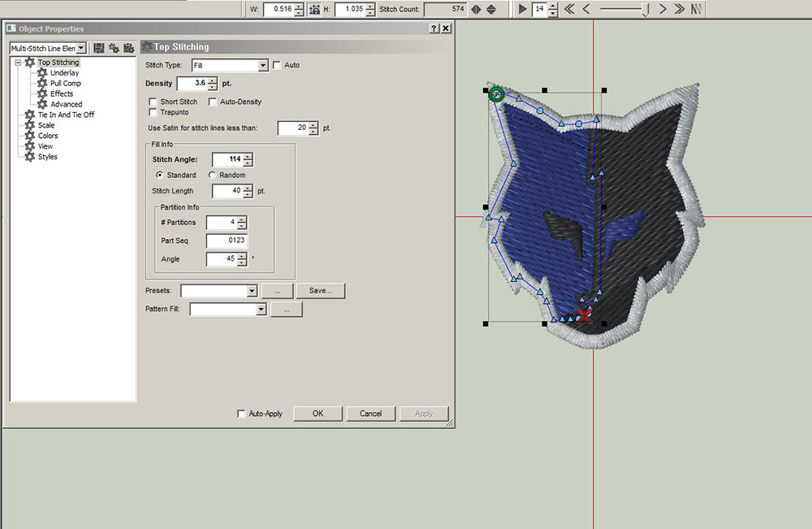Image resolution: width=812 pixels, height=529 pixels.
Task: Click the save settings disk icon in Object Properties
Action: tap(99, 48)
